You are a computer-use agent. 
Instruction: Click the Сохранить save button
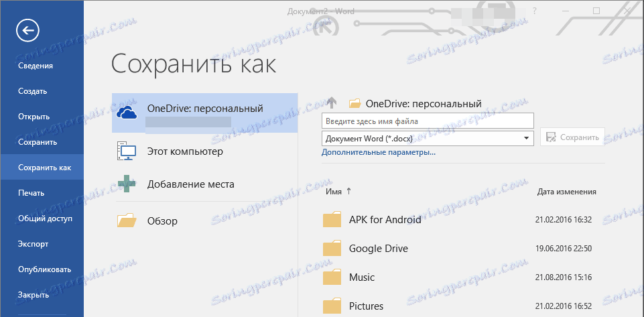(572, 137)
